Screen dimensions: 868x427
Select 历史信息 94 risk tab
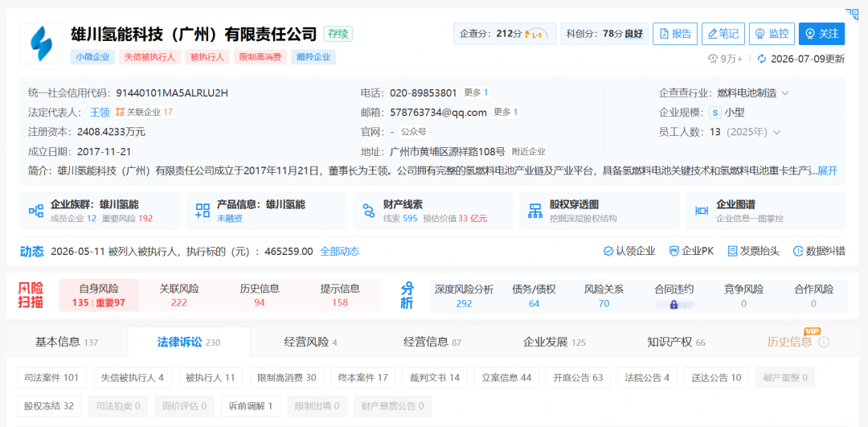260,295
